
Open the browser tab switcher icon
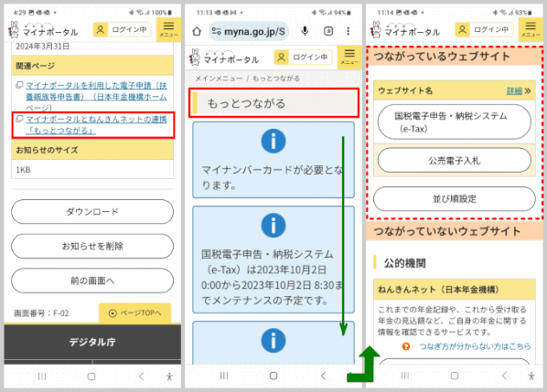328,31
